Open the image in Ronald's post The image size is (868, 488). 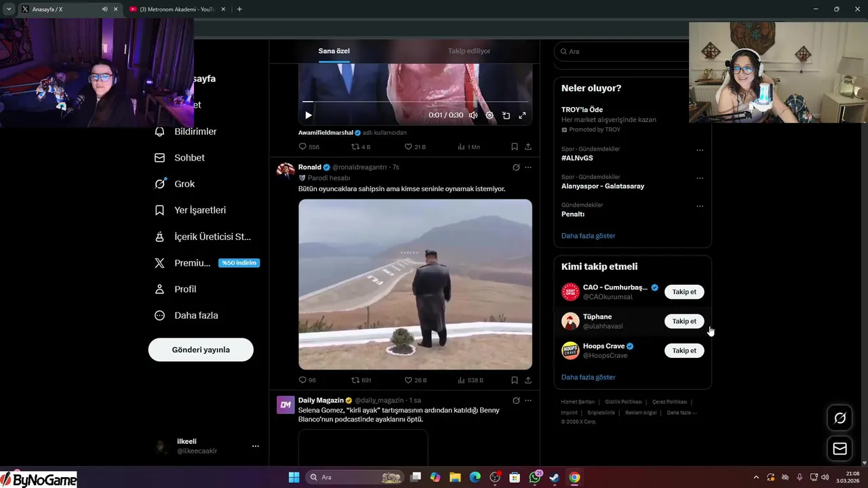[x=415, y=284]
